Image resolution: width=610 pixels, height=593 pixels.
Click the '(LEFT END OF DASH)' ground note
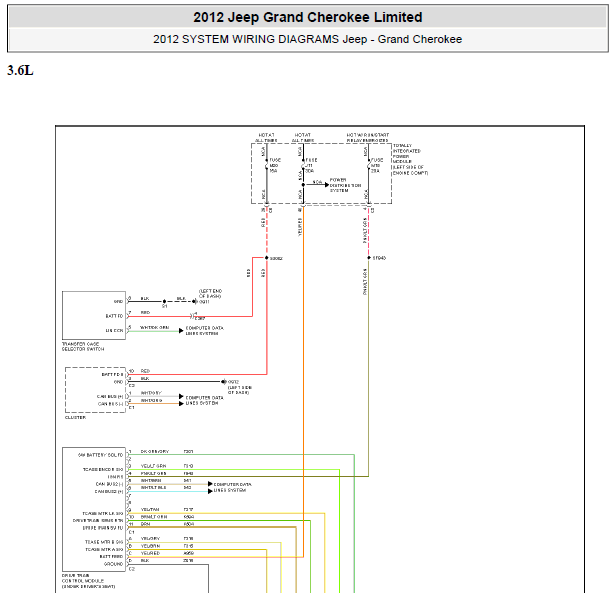(x=210, y=293)
